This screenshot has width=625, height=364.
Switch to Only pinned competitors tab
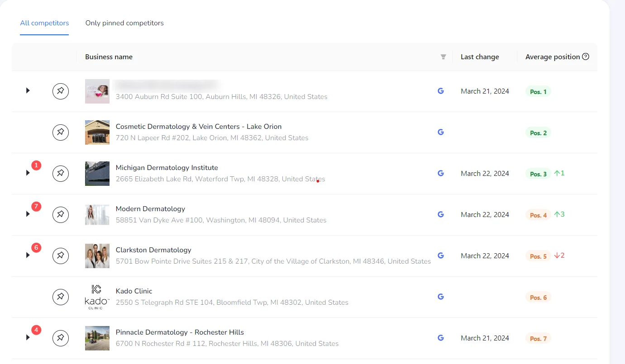coord(124,23)
